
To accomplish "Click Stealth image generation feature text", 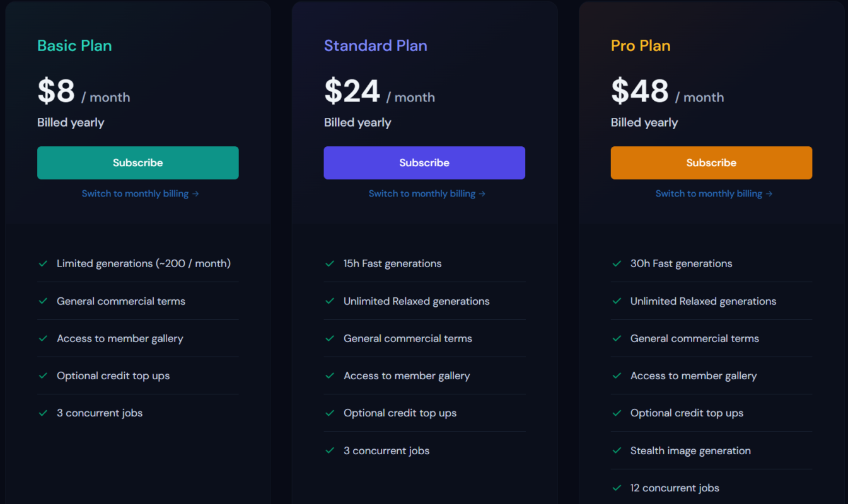I will point(690,450).
